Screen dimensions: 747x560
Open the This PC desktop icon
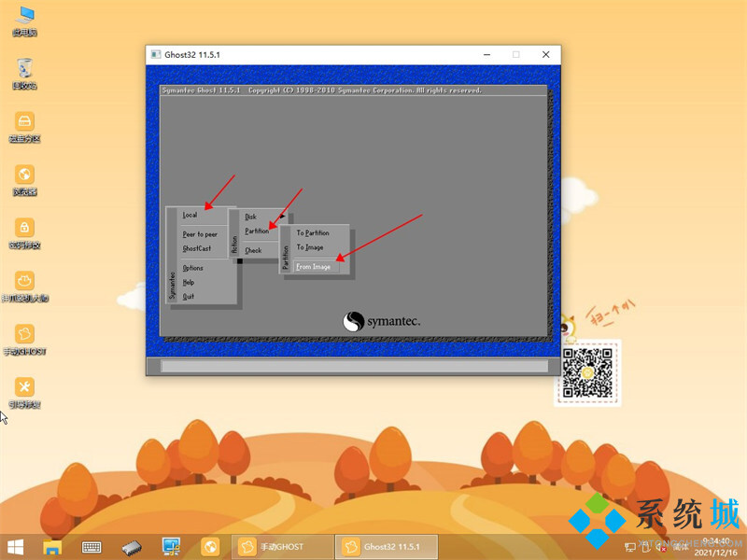(25, 22)
